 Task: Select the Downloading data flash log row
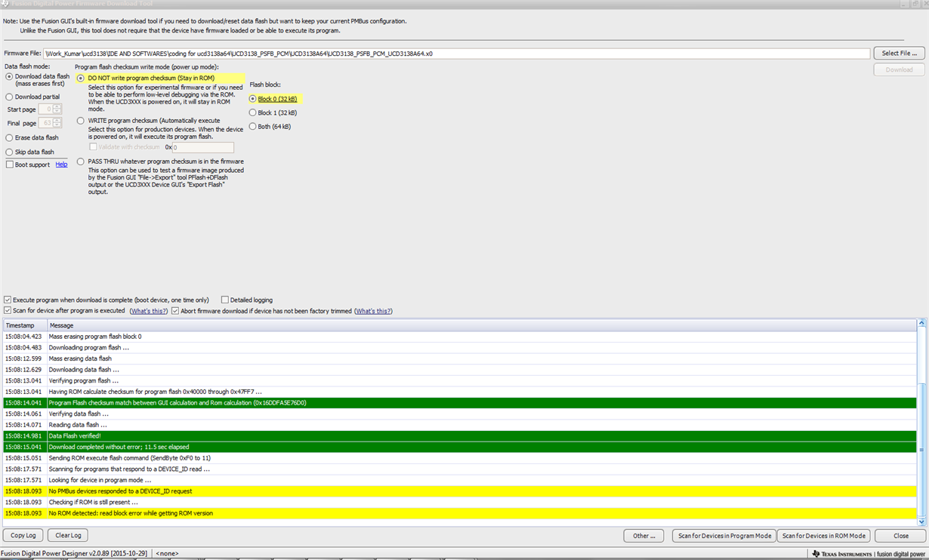tap(460, 369)
